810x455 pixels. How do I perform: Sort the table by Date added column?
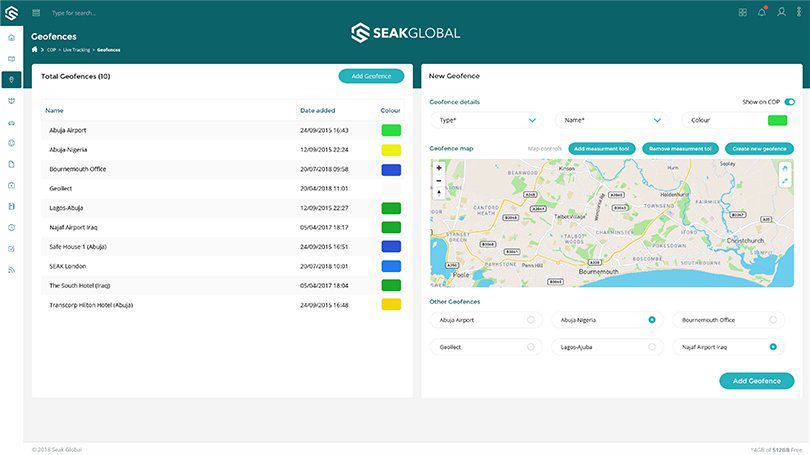click(318, 110)
